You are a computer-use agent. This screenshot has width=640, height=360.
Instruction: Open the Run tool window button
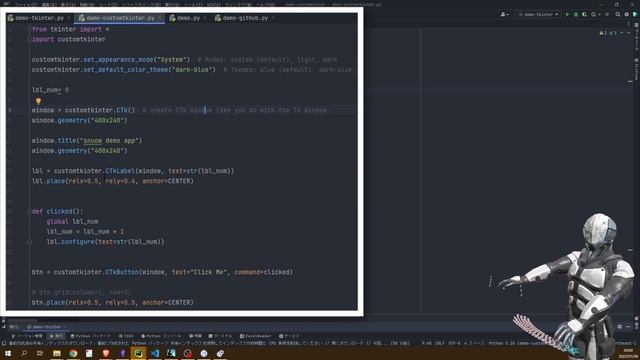pyautogui.click(x=56, y=336)
